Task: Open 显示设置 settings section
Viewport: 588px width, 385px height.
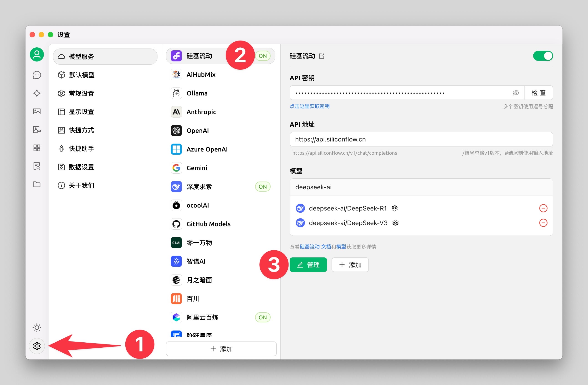Action: tap(105, 112)
